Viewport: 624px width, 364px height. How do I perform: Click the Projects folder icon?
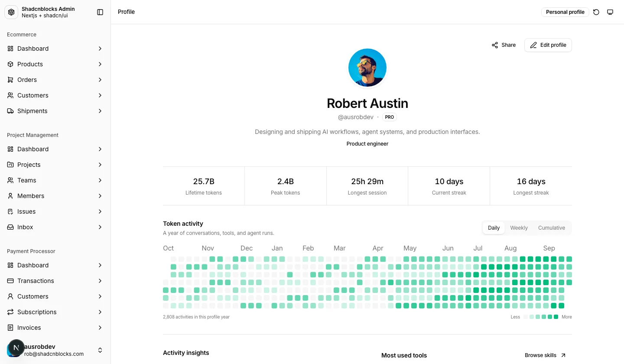(x=10, y=165)
